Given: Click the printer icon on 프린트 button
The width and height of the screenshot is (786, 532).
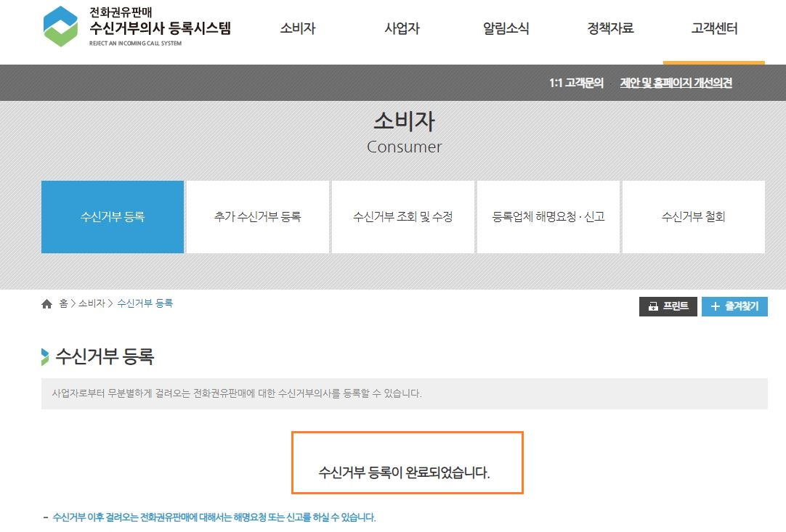Looking at the screenshot, I should coord(653,306).
